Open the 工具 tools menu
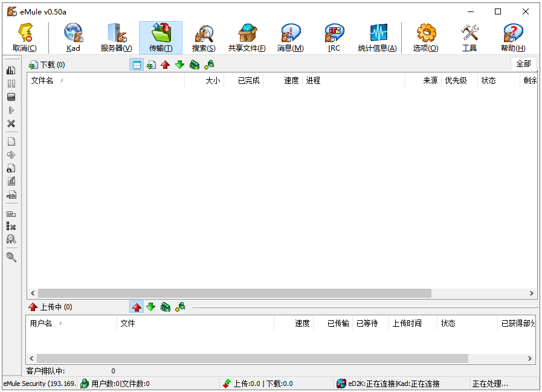Image resolution: width=542 pixels, height=392 pixels. coord(469,37)
